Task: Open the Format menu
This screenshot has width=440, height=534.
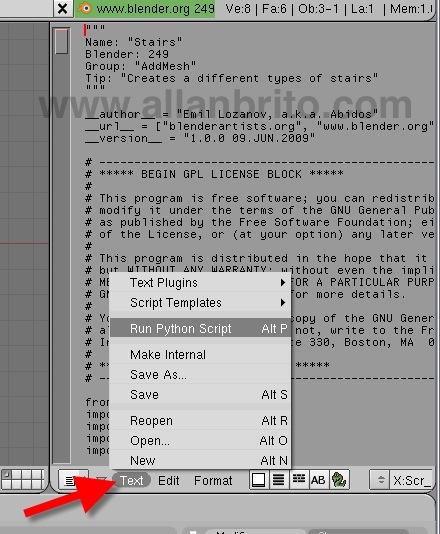Action: pos(213,481)
